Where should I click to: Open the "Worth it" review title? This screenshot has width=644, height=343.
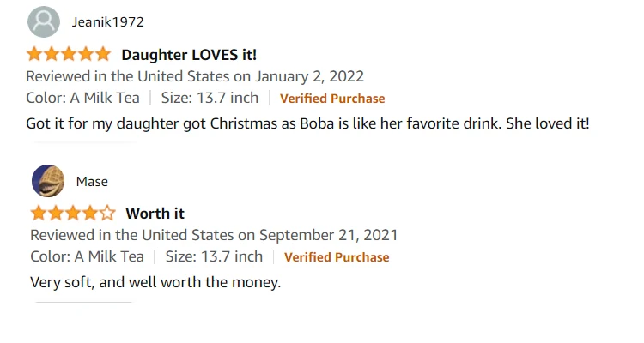click(x=155, y=214)
